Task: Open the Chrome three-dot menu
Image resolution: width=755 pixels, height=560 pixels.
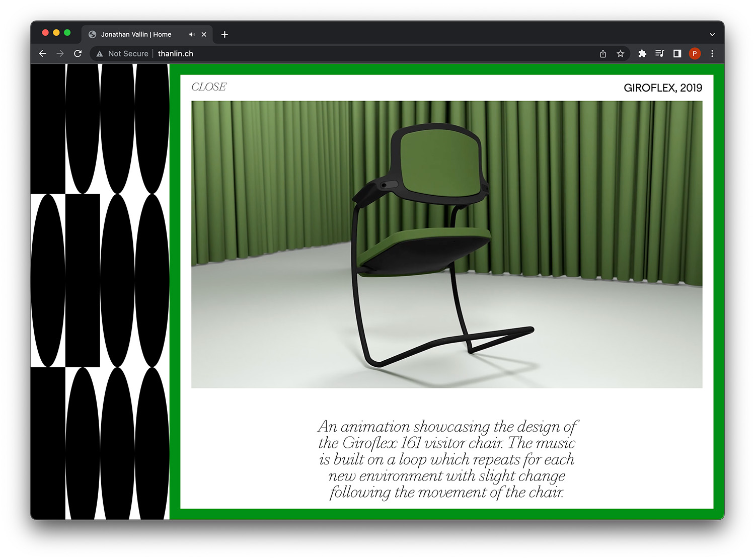Action: pyautogui.click(x=712, y=53)
